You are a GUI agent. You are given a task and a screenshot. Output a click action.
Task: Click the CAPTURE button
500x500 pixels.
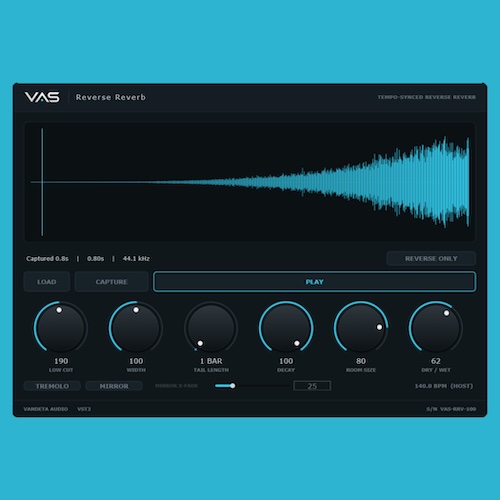coord(111,282)
